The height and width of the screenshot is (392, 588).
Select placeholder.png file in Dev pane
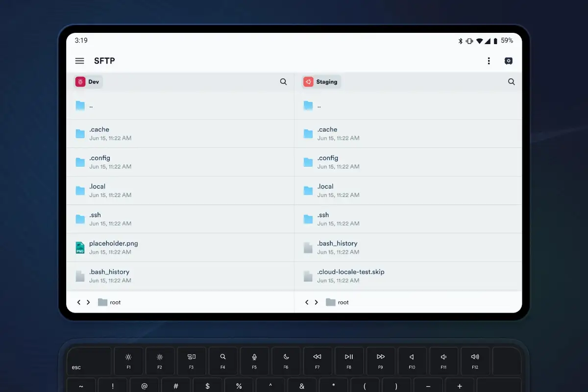tap(180, 247)
